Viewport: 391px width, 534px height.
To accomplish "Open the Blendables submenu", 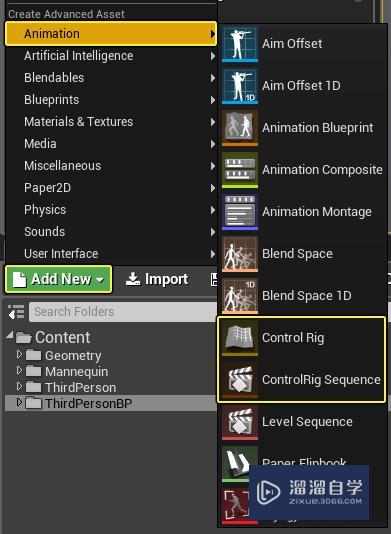I will click(111, 78).
